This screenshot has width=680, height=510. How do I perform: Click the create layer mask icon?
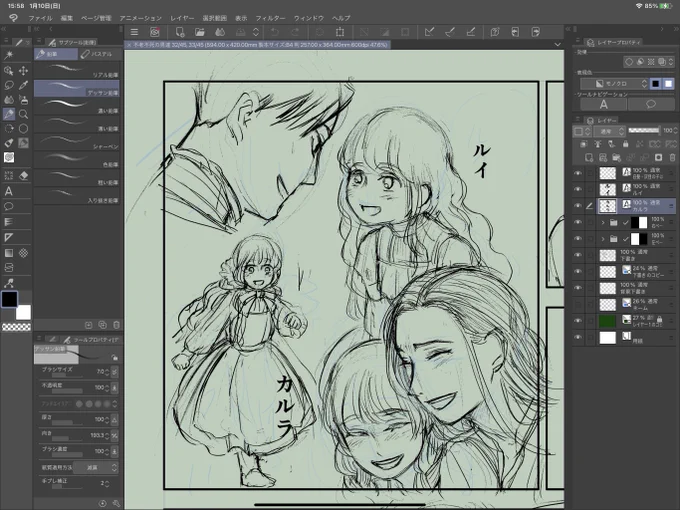coord(658,157)
